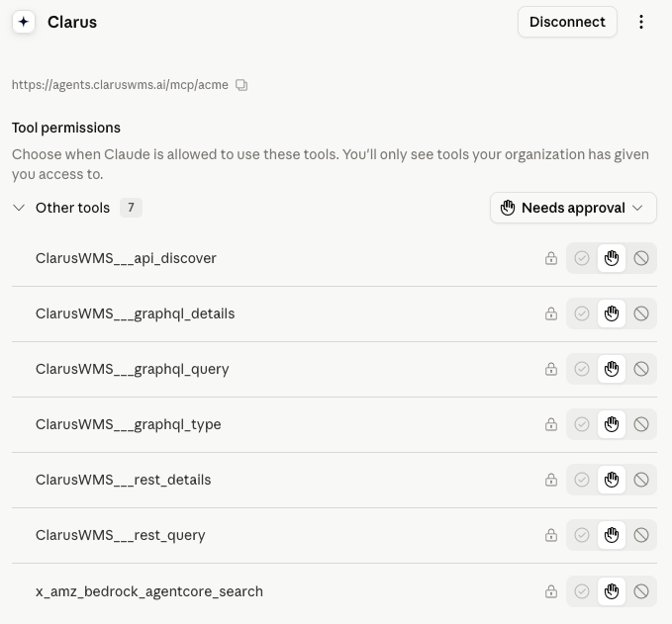
Task: Click lock icon for graphql_details
Action: coord(551,313)
